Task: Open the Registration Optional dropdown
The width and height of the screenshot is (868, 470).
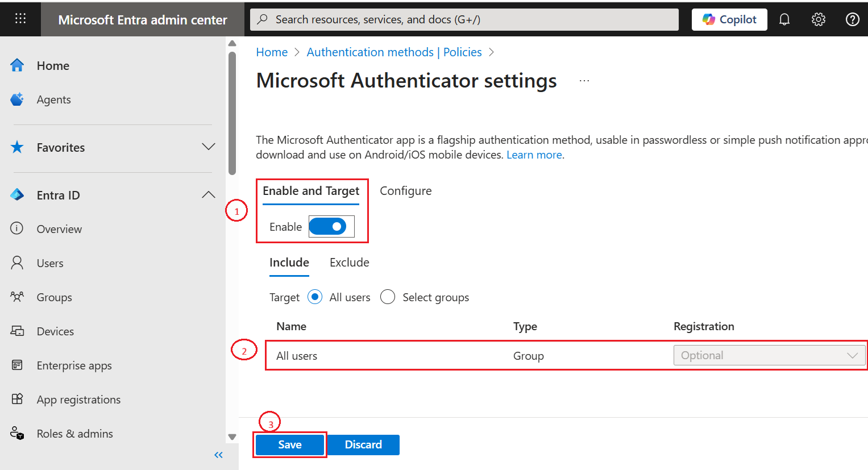Action: [x=769, y=355]
